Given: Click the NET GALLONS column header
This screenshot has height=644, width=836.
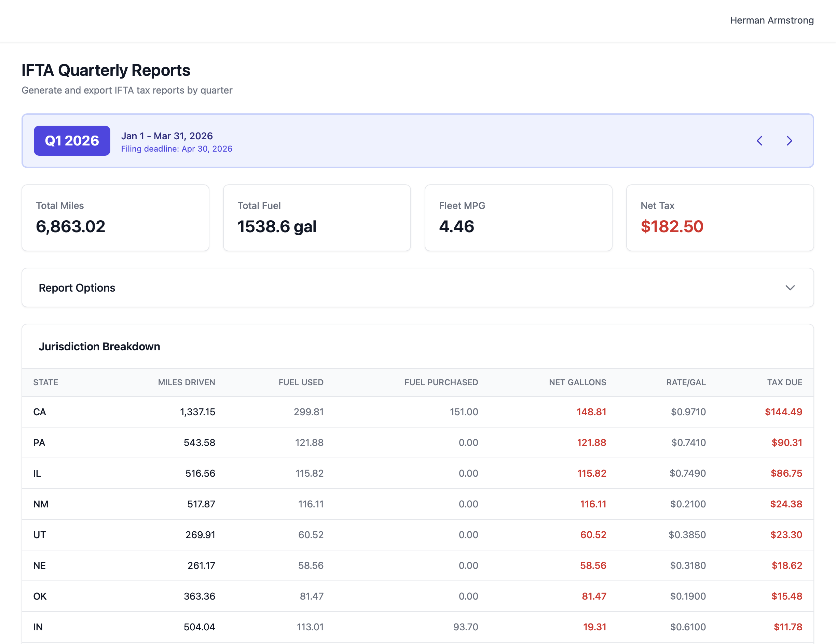Looking at the screenshot, I should click(577, 382).
